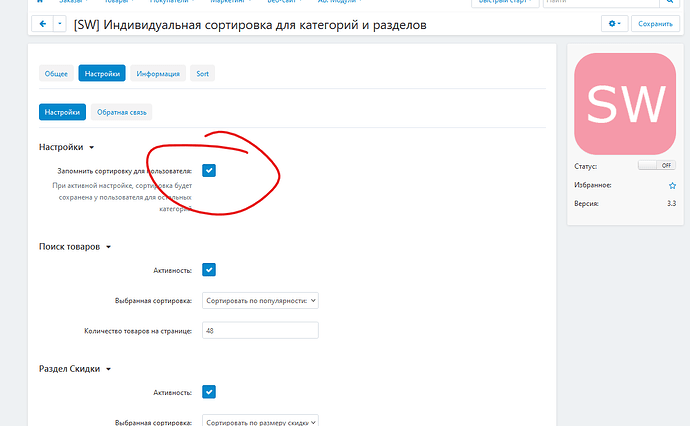690x426 pixels.
Task: Open the dropdown next to back arrow
Action: [60, 24]
